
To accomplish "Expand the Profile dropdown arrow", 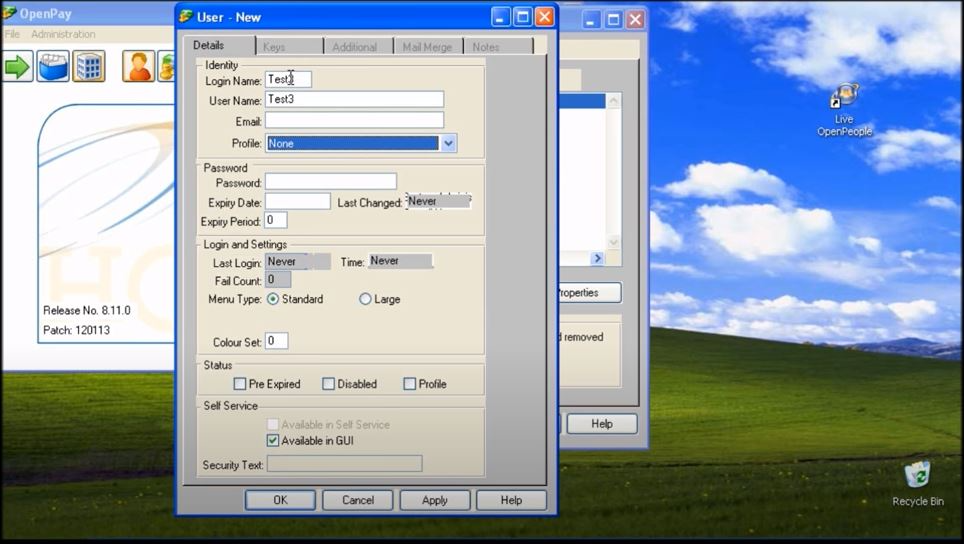I will point(448,143).
